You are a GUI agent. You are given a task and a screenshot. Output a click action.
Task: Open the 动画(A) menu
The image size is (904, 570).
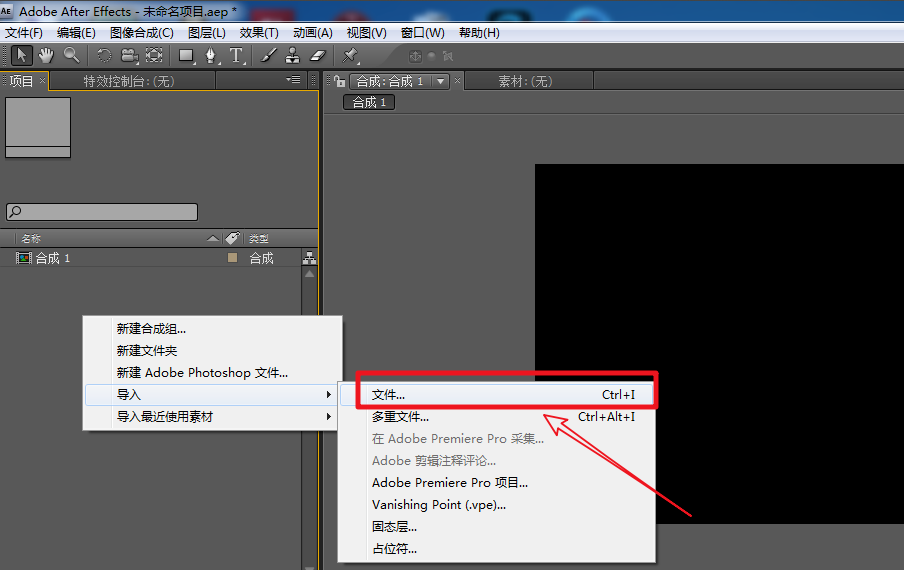312,33
